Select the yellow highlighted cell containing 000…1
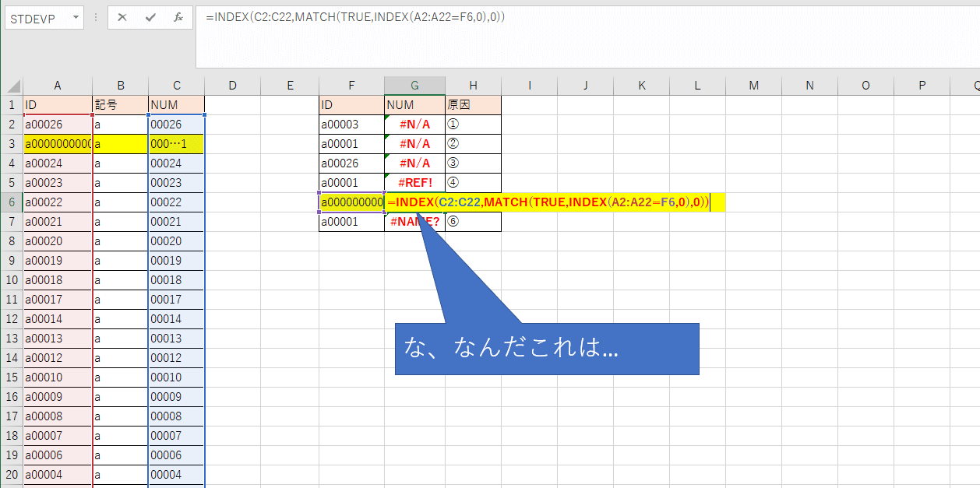This screenshot has width=980, height=488. pos(176,143)
